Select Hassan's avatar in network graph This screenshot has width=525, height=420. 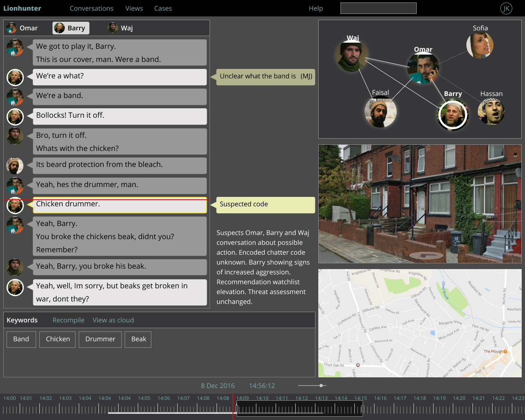click(x=491, y=112)
